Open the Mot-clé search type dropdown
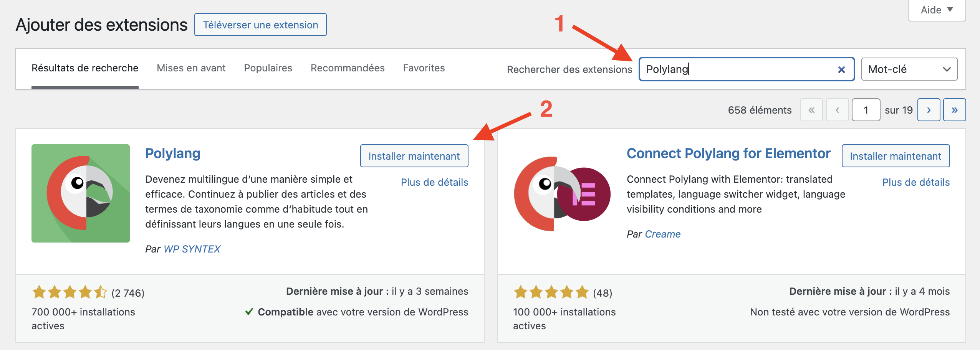This screenshot has width=980, height=350. point(909,69)
